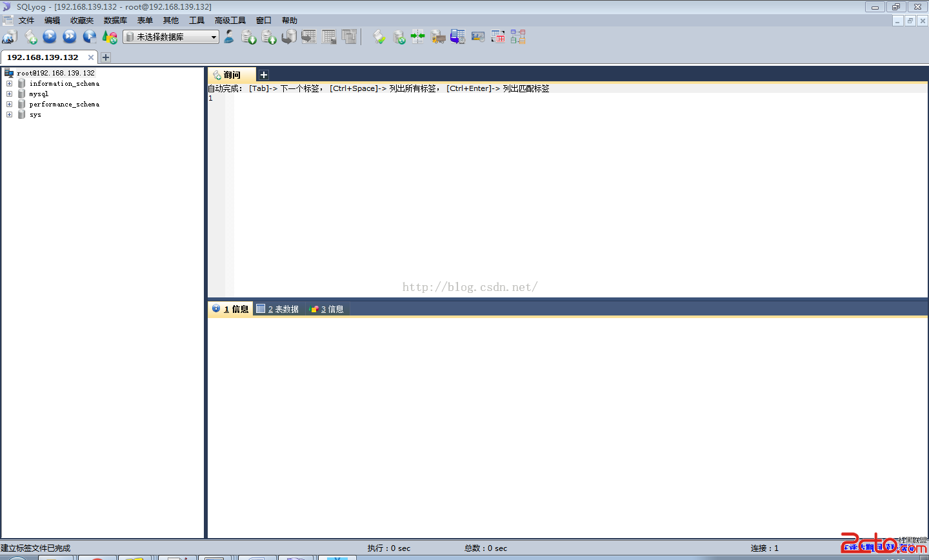Viewport: 929px width, 560px height.
Task: Click the gray duplicate tables icon
Action: coord(349,37)
